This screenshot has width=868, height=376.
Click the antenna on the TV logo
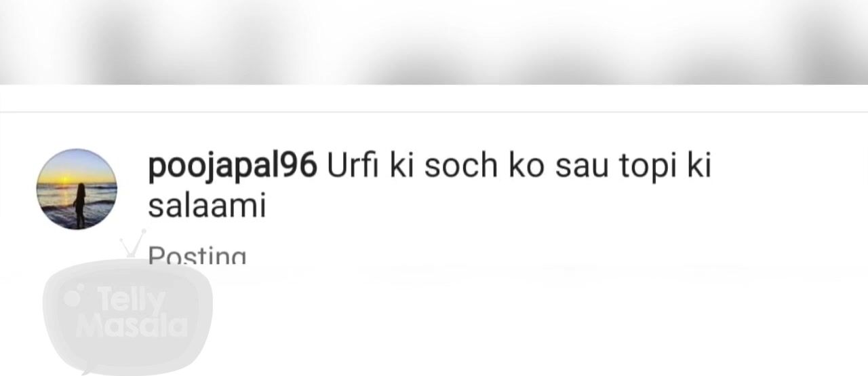tap(132, 244)
